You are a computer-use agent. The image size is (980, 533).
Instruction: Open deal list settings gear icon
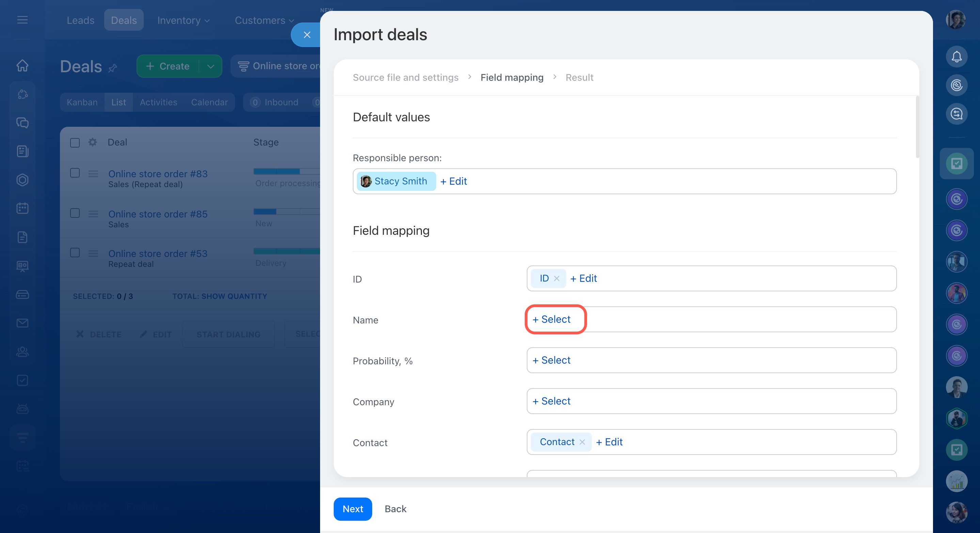92,142
